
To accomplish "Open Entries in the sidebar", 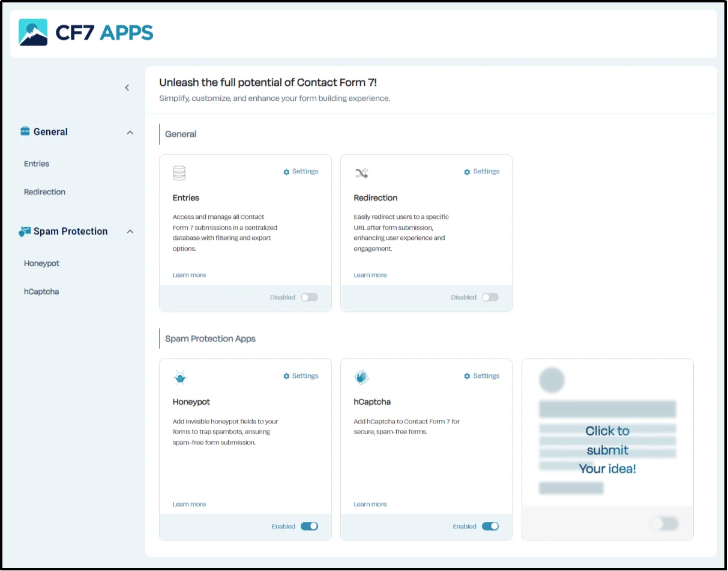I will (37, 164).
